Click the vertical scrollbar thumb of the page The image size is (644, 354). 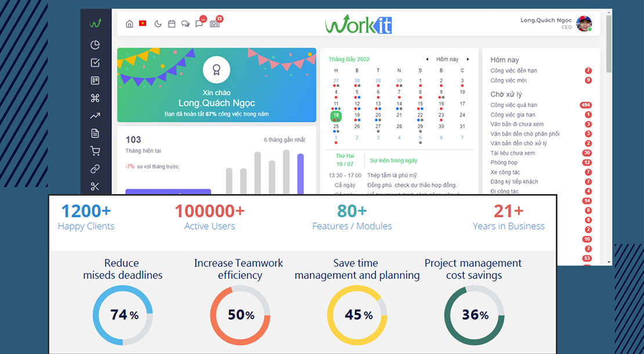click(x=609, y=43)
